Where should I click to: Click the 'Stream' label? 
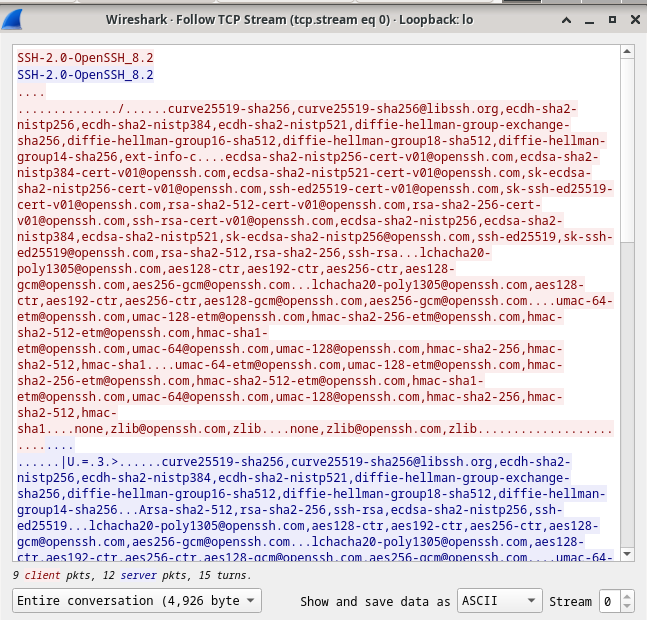pos(570,601)
